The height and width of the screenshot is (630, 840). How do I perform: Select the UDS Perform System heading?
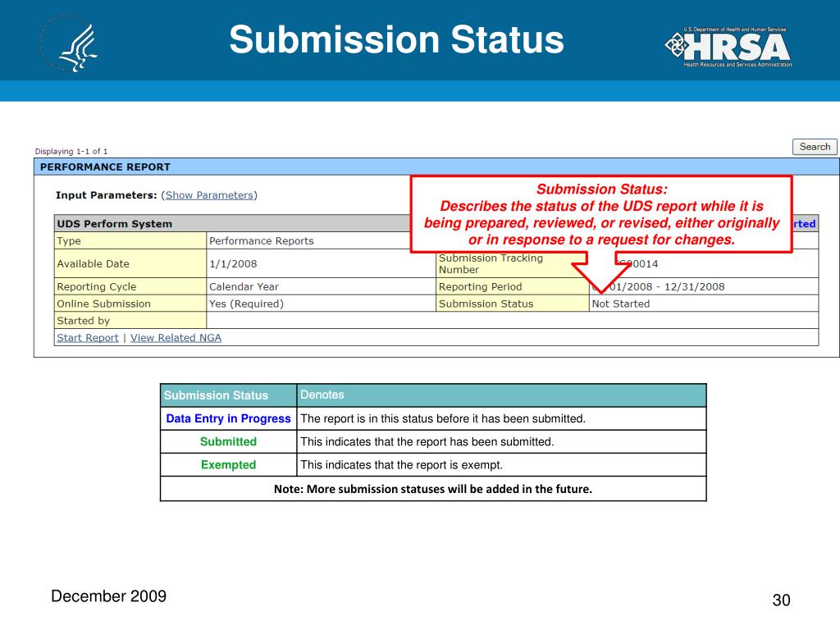tap(115, 224)
